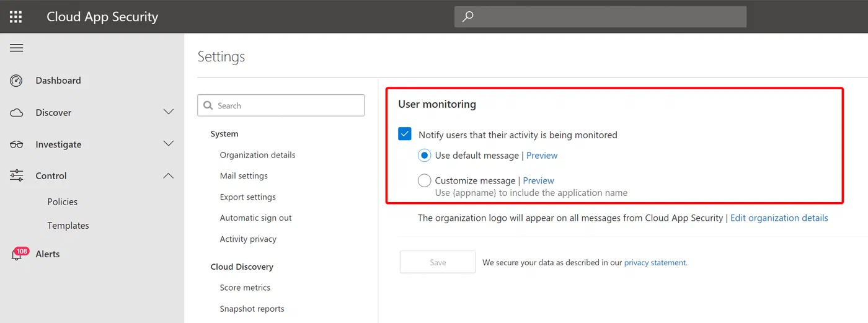Click the search magnifier icon in header
868x323 pixels.
(468, 17)
